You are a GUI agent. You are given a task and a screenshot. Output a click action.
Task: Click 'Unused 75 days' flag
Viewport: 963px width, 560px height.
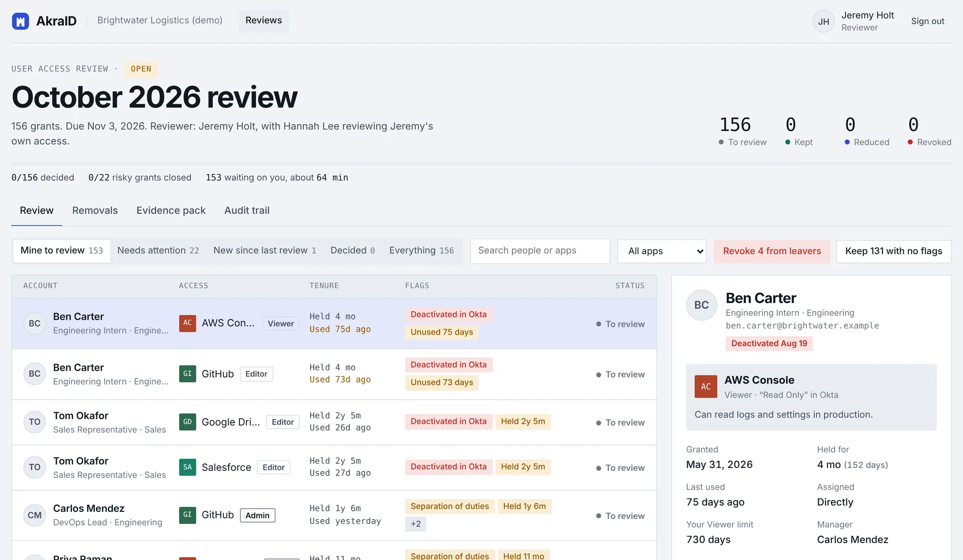[x=442, y=332]
